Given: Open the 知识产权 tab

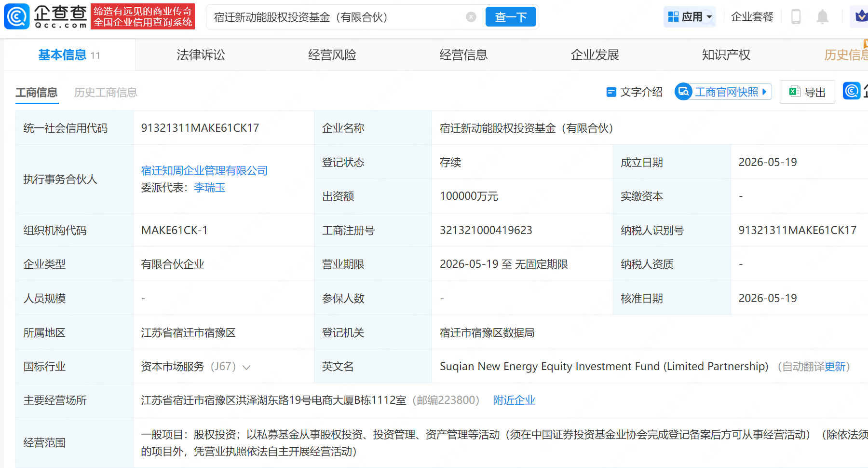Looking at the screenshot, I should (726, 55).
